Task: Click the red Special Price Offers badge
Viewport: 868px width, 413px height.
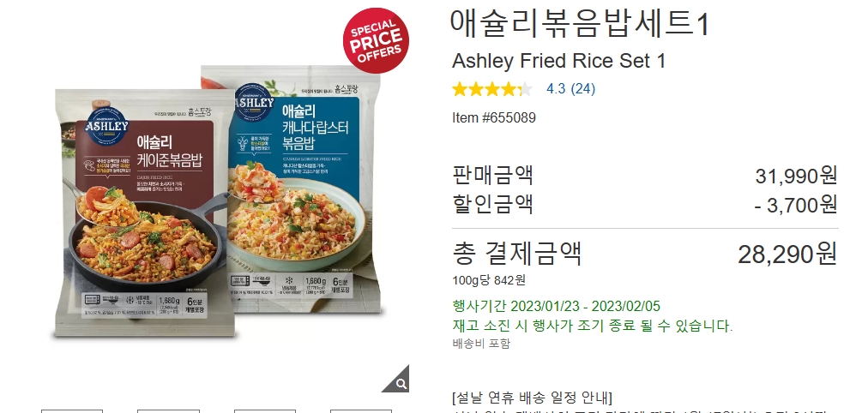Action: coord(376,40)
